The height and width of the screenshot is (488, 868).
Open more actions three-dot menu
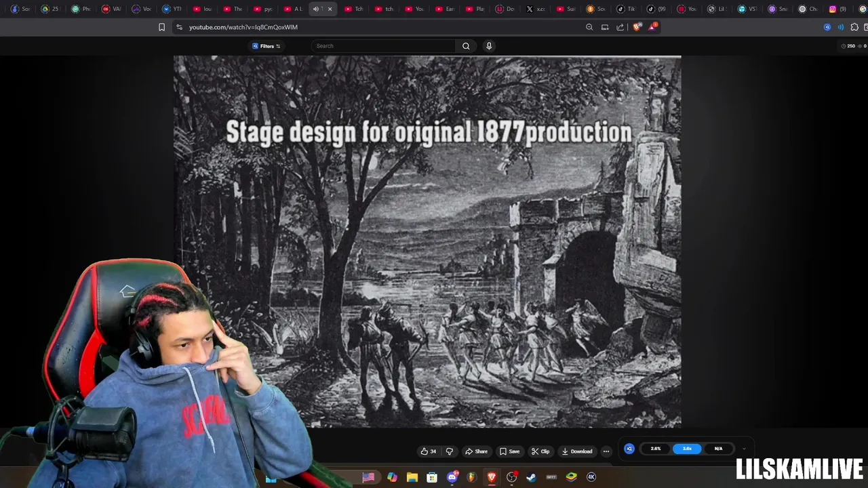coord(606,451)
